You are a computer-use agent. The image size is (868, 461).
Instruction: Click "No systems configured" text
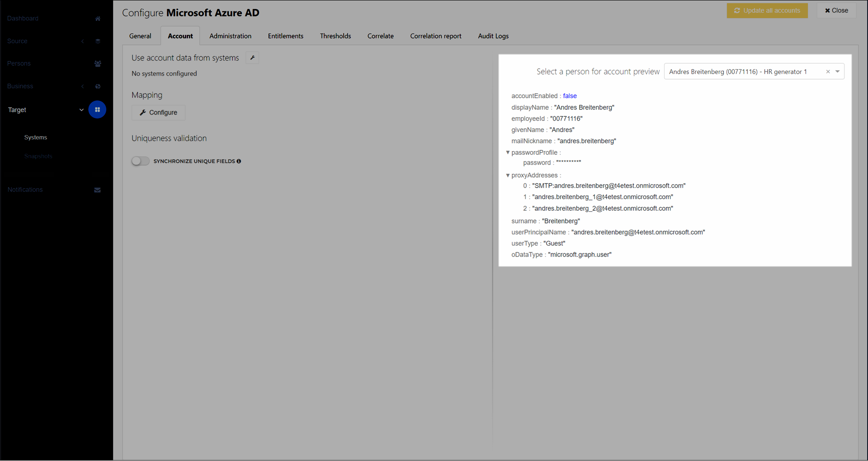click(164, 74)
